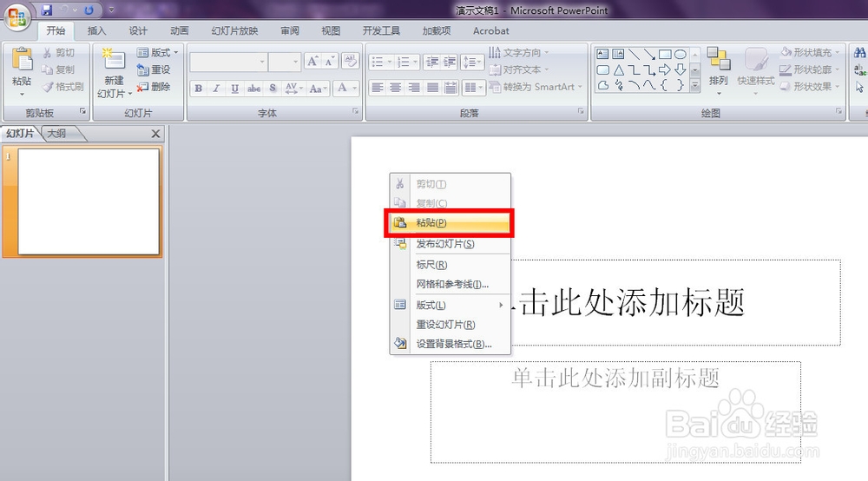Justify paragraph text

(x=433, y=88)
